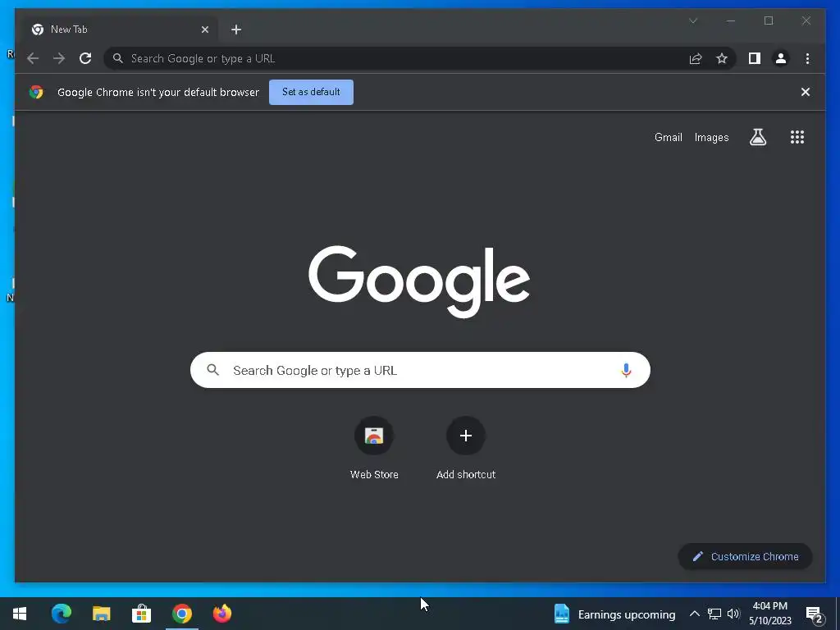Close the New Tab tab

pyautogui.click(x=204, y=30)
